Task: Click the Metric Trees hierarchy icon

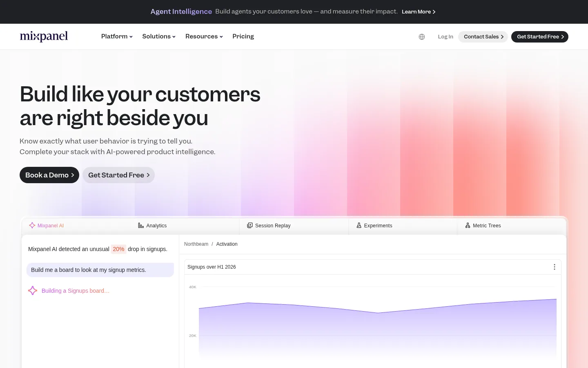Action: pos(468,225)
